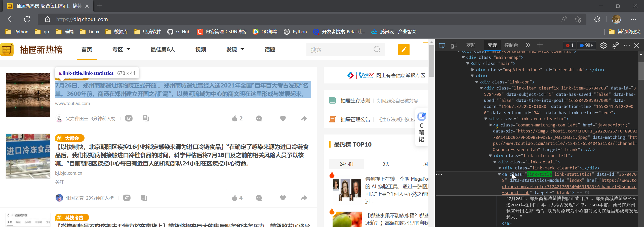The image size is (644, 227).
Task: Open site info lock icon in address bar
Action: tap(47, 19)
